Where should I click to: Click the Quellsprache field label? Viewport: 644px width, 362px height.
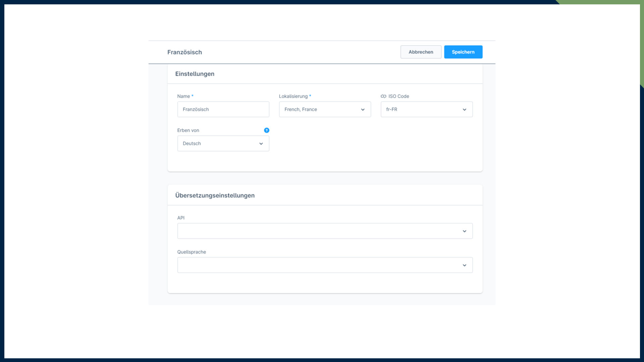point(192,252)
